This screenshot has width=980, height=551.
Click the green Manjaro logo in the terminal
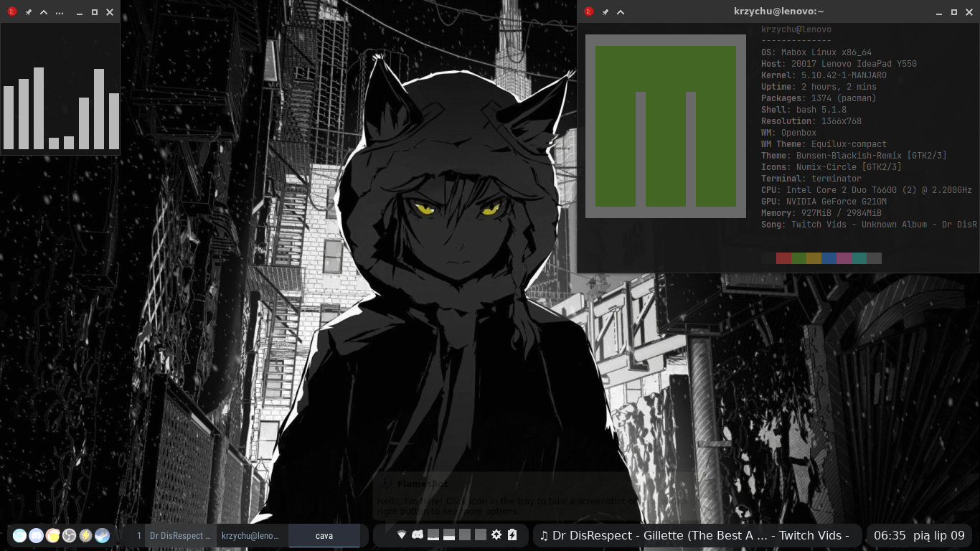[666, 126]
